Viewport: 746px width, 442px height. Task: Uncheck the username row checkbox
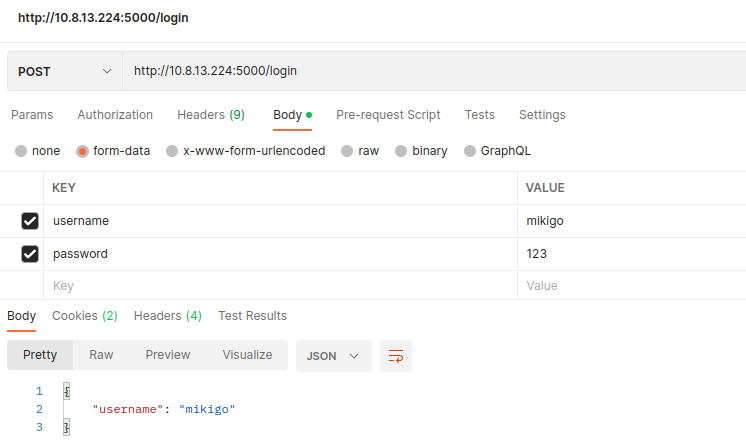(30, 221)
